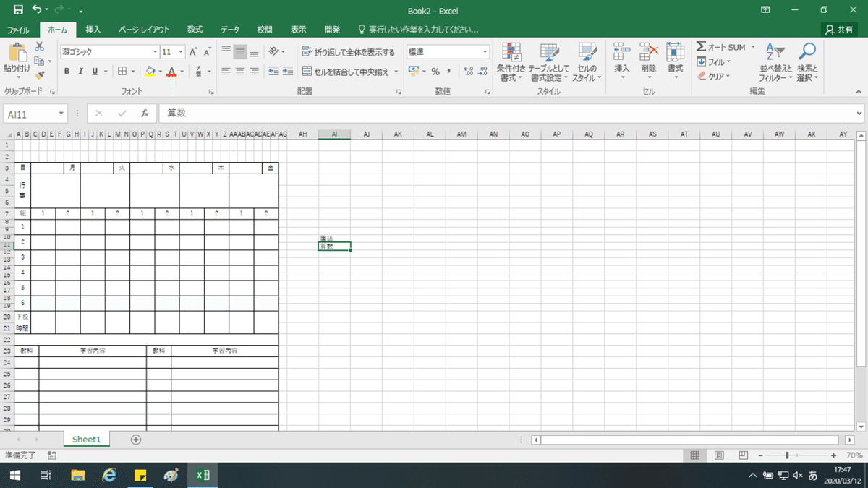Select the Sheet1 sheet tab

pos(86,439)
